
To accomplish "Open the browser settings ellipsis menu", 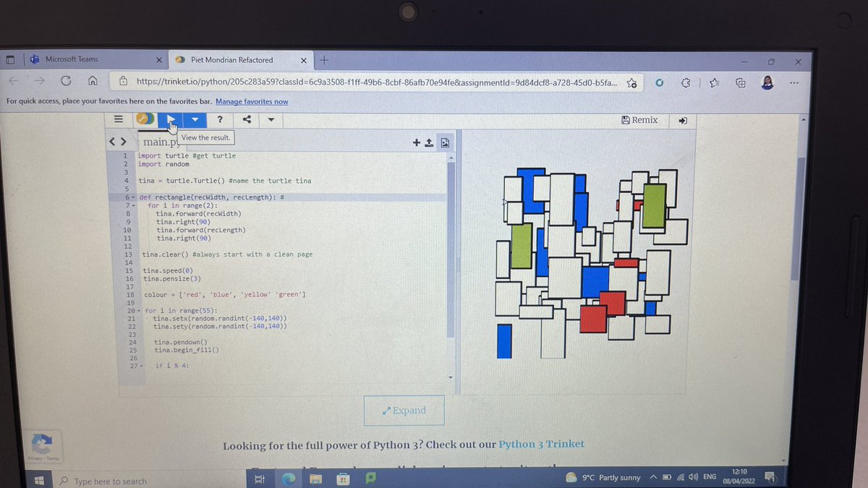I will pyautogui.click(x=795, y=83).
